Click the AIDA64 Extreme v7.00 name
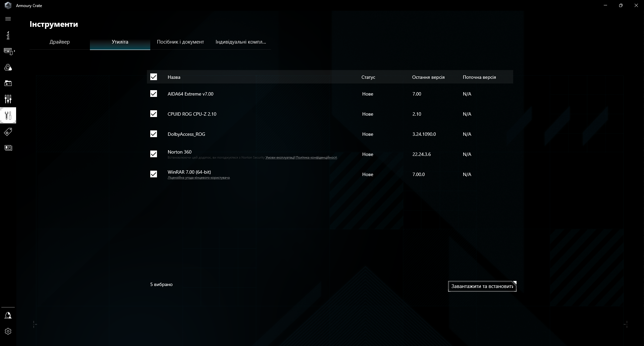 [191, 94]
